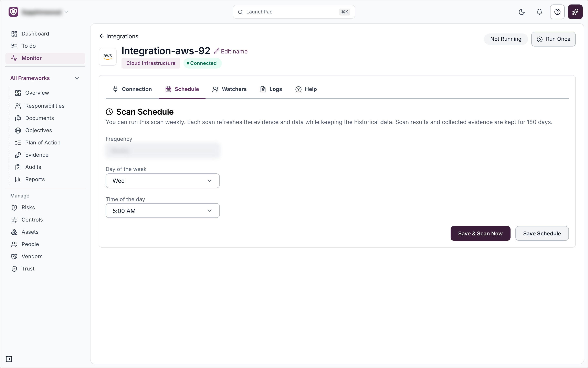Image resolution: width=588 pixels, height=368 pixels.
Task: Click the Objectives target icon
Action: pos(18,130)
